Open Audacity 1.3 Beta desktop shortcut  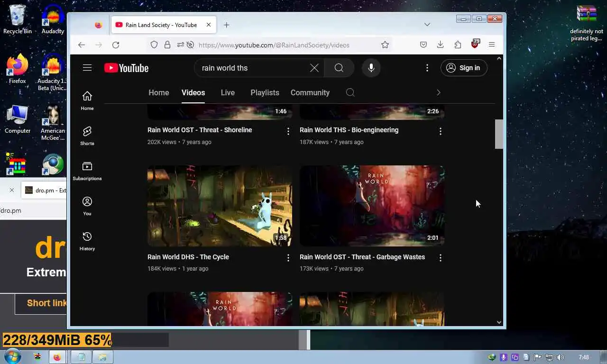[53, 73]
